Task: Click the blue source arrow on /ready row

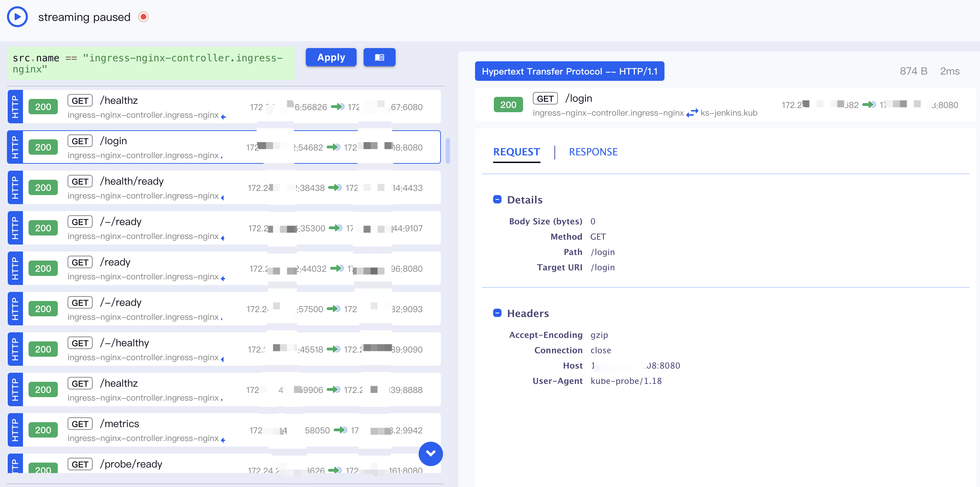Action: [x=223, y=278]
